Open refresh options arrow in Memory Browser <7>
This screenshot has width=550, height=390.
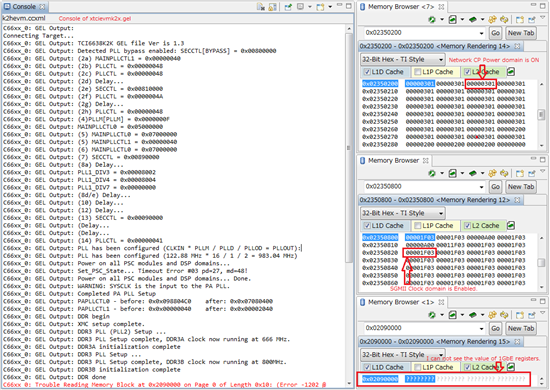tap(442, 20)
